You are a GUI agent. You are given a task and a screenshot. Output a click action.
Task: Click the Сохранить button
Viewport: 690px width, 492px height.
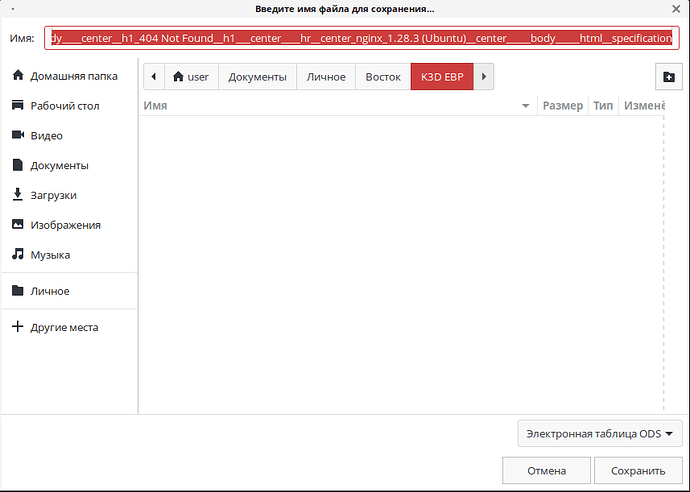tap(638, 470)
